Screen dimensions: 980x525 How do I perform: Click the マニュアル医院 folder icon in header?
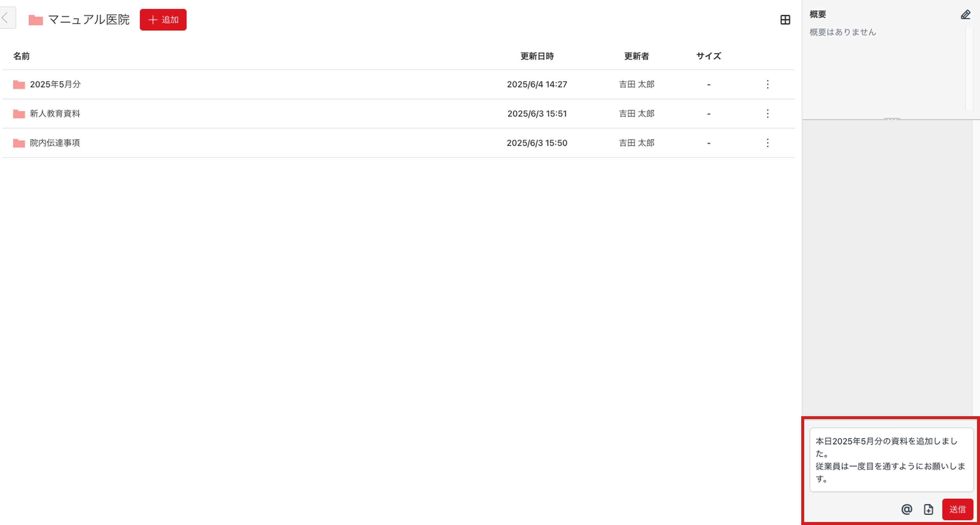[36, 20]
